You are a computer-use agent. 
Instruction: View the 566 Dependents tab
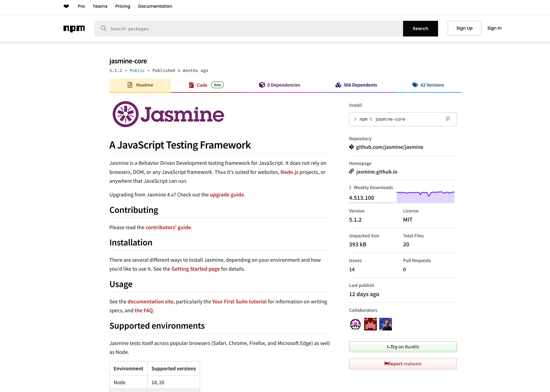tap(356, 85)
